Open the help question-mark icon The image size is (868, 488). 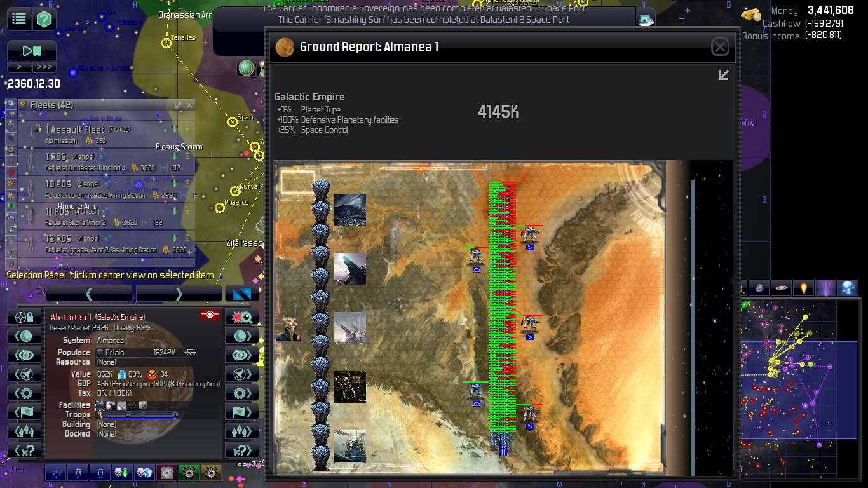coord(45,19)
